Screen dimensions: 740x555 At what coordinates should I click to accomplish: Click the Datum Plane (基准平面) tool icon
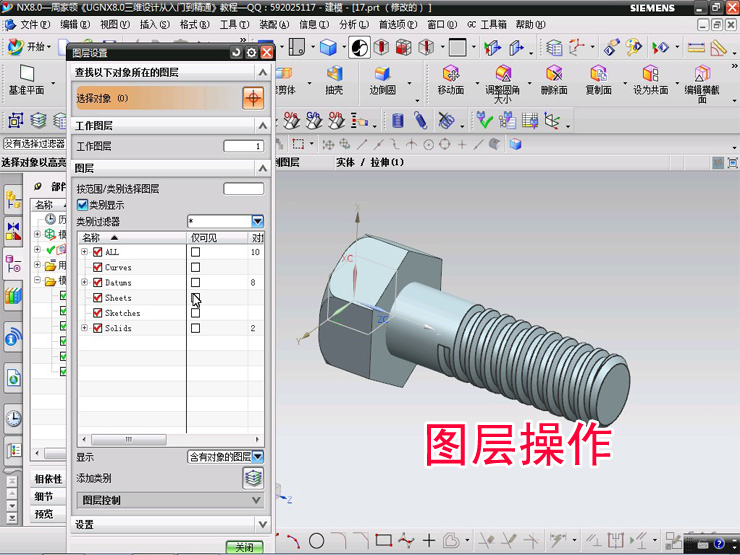[26, 75]
